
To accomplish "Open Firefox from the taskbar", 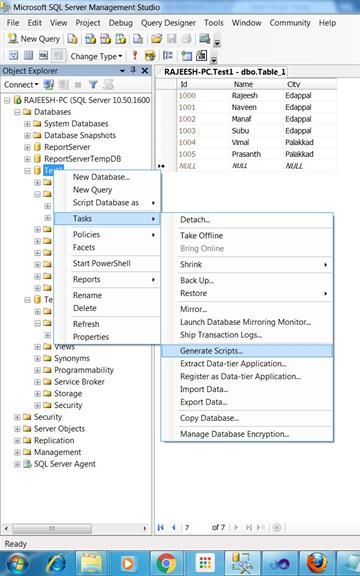I will pos(317,563).
